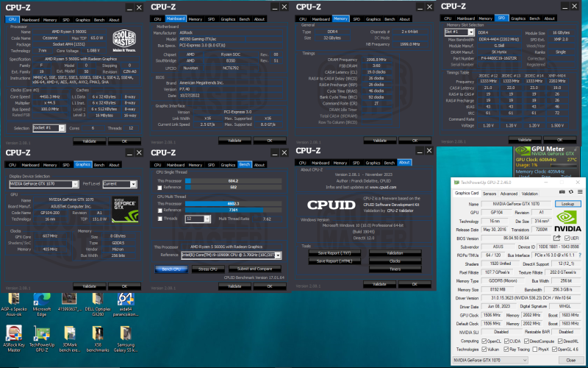Click the Cooler Master logo in CPU window
This screenshot has height=368, width=588.
(x=126, y=41)
